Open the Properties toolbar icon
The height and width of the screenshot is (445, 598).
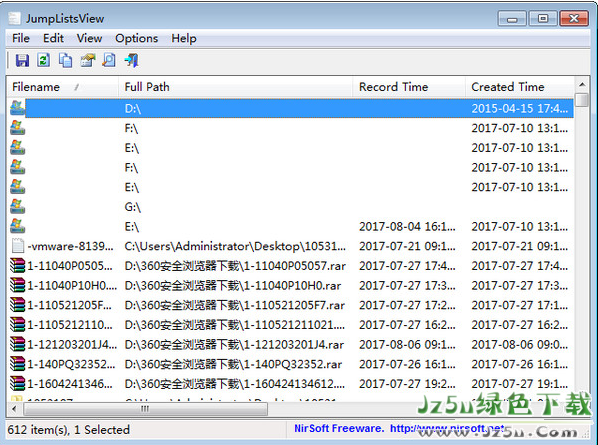point(88,60)
